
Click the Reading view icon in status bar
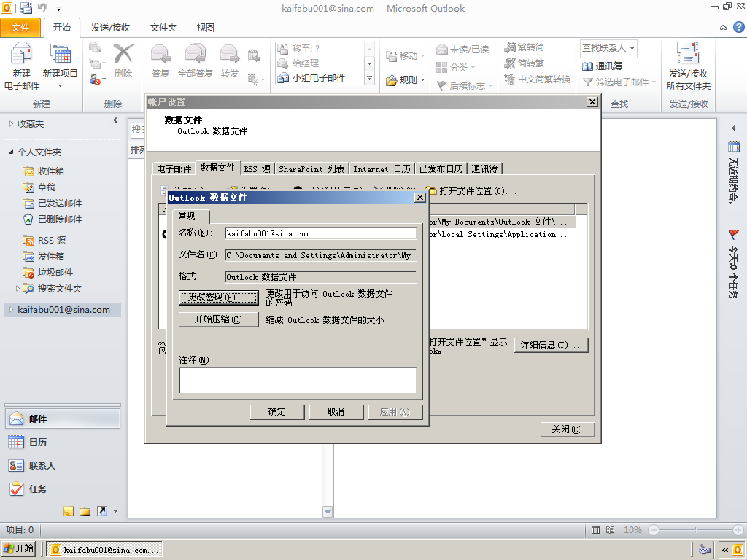point(610,530)
